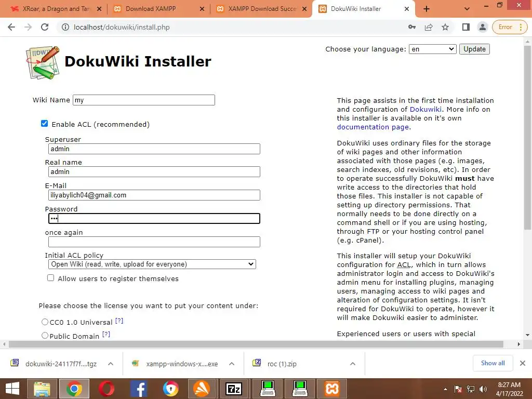The image size is (532, 399).
Task: Expand options for xampp-windows exe download
Action: point(232,364)
